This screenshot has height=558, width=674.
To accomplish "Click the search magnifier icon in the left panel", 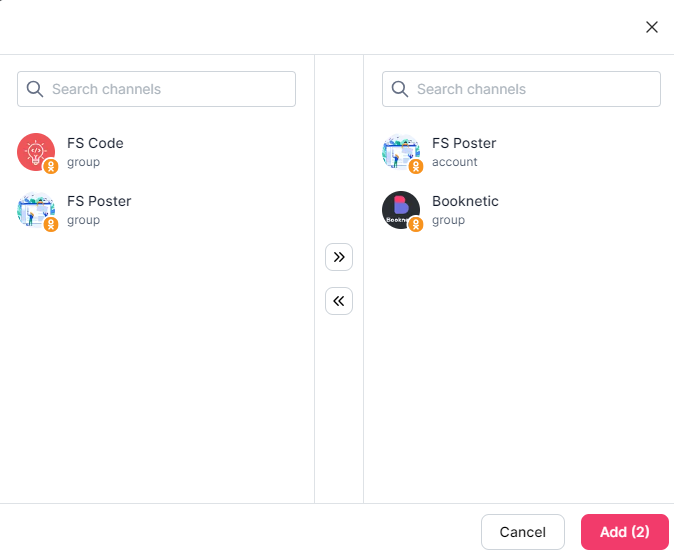I will (35, 89).
